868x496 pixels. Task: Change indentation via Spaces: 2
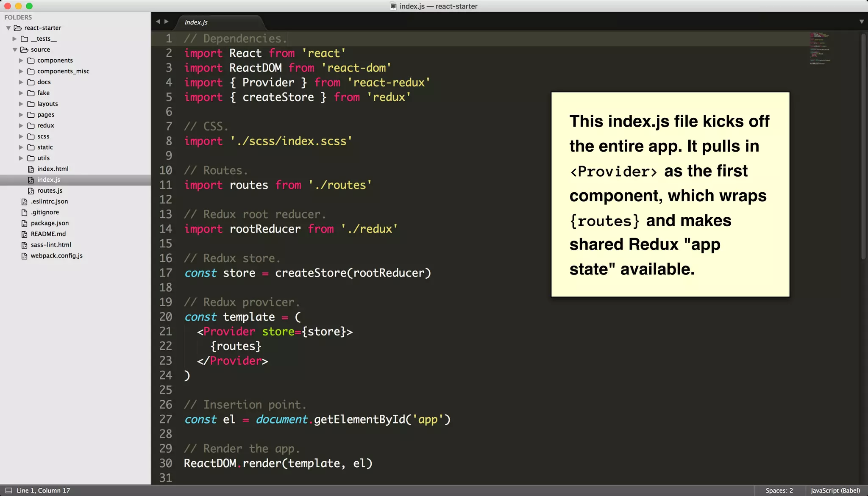point(779,490)
